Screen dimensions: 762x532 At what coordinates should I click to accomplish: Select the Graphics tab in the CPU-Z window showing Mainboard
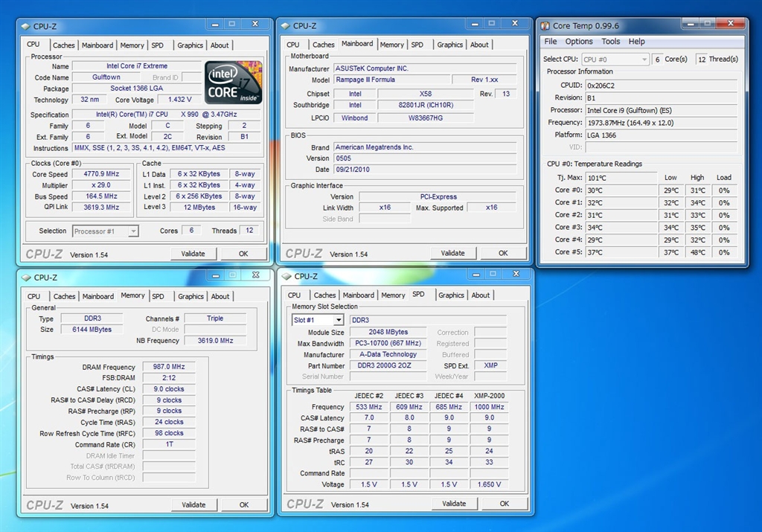pyautogui.click(x=449, y=45)
